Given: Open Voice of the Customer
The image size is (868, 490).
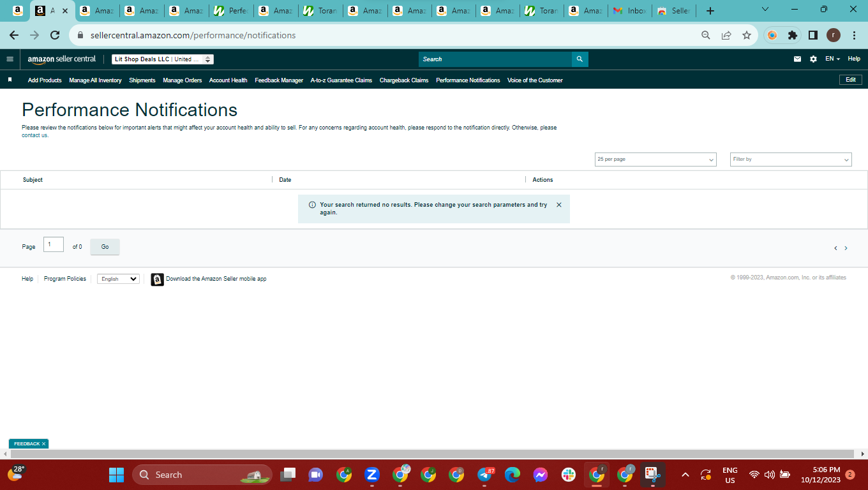Looking at the screenshot, I should point(535,80).
